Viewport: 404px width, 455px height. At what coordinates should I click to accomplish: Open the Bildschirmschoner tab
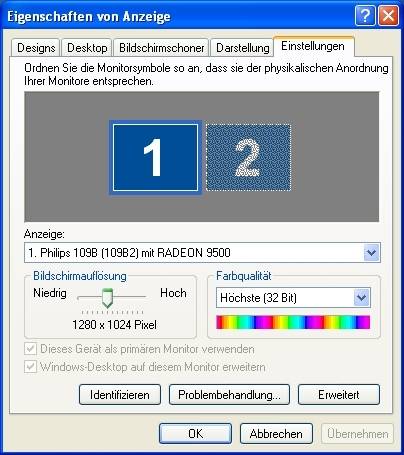(x=162, y=48)
